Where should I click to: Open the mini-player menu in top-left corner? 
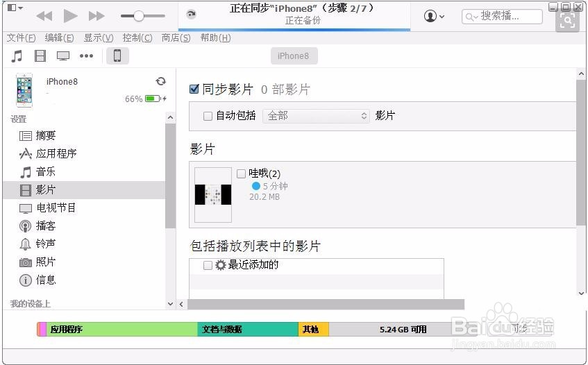coord(15,8)
